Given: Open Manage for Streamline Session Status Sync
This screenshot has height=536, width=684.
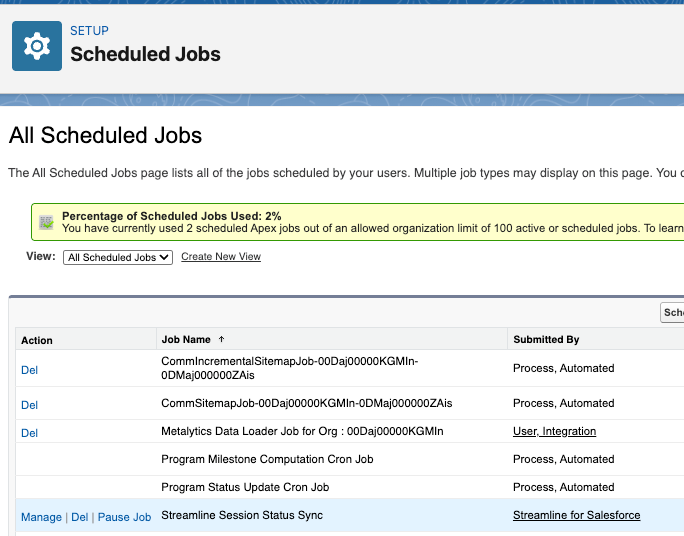Looking at the screenshot, I should coord(41,517).
